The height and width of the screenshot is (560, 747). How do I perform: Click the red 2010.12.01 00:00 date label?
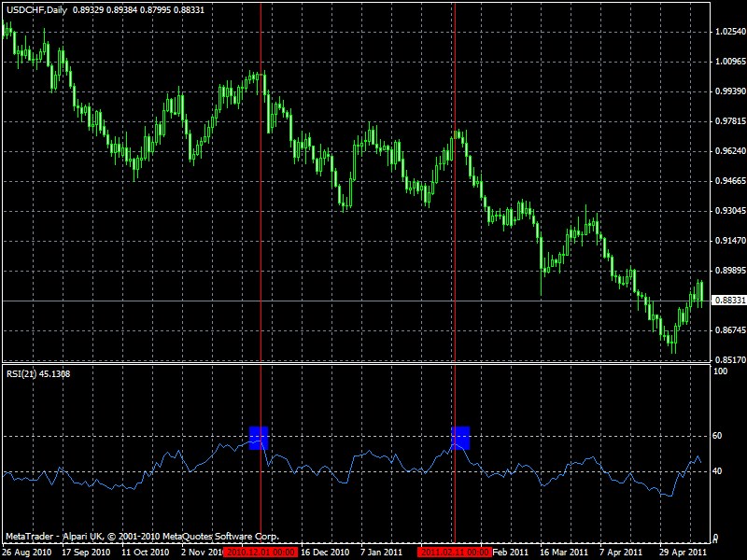[261, 552]
